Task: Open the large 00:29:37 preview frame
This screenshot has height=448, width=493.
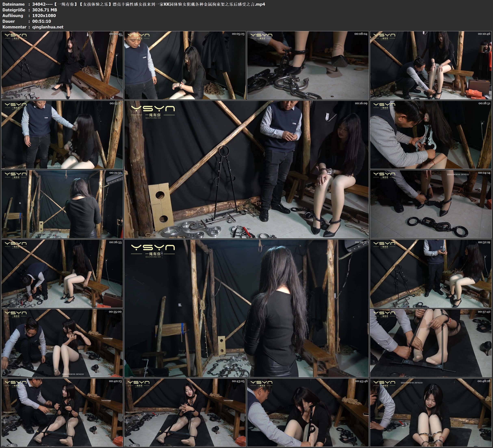Action: [247, 308]
